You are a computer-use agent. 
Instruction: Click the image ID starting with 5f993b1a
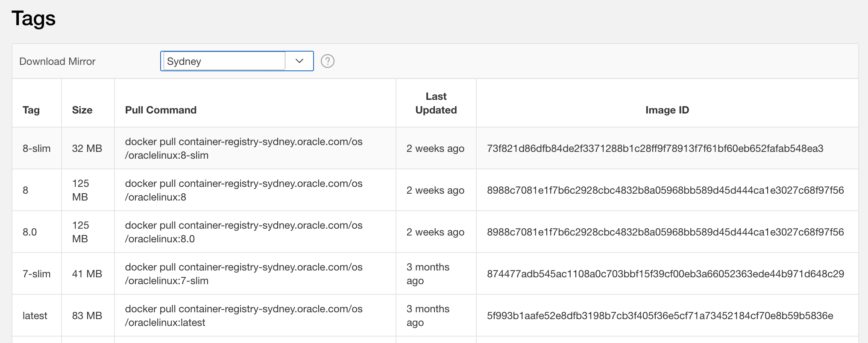pyautogui.click(x=660, y=316)
